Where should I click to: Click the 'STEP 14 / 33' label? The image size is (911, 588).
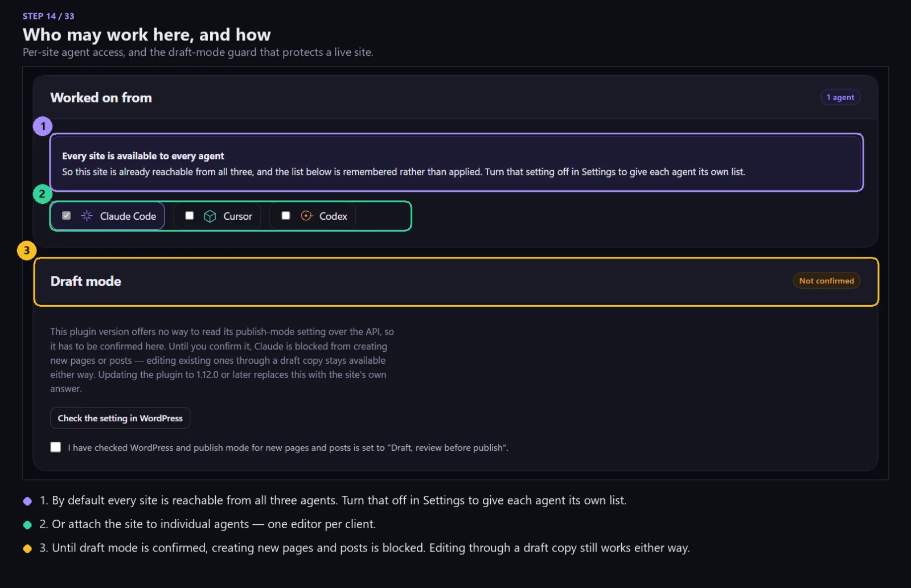coord(48,16)
